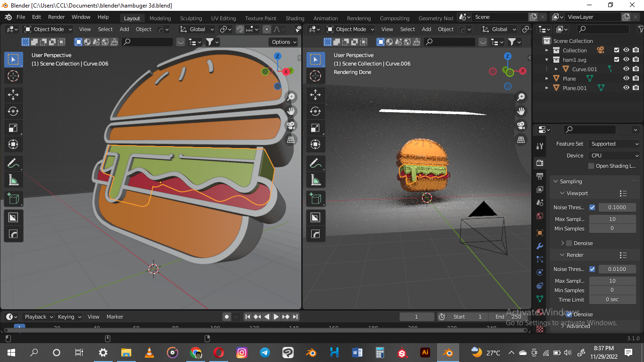Image resolution: width=644 pixels, height=362 pixels.
Task: Open the File menu
Action: coord(21,17)
